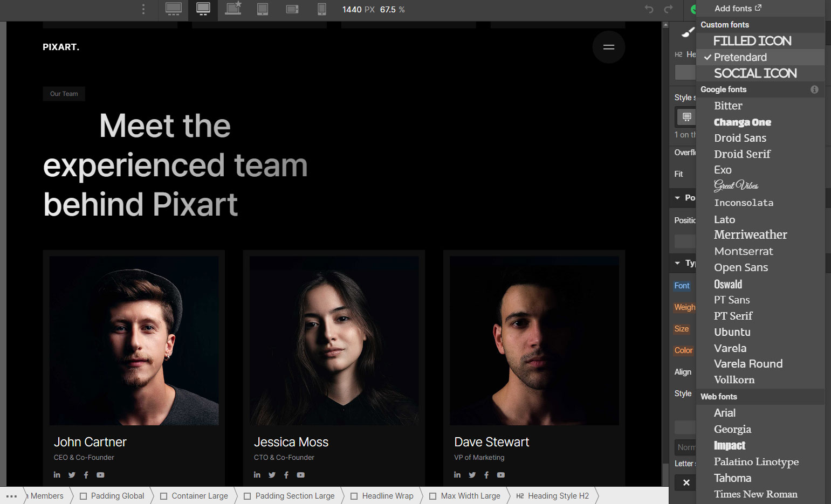Open the starred laptop breakpoint
This screenshot has width=831, height=504.
point(233,9)
